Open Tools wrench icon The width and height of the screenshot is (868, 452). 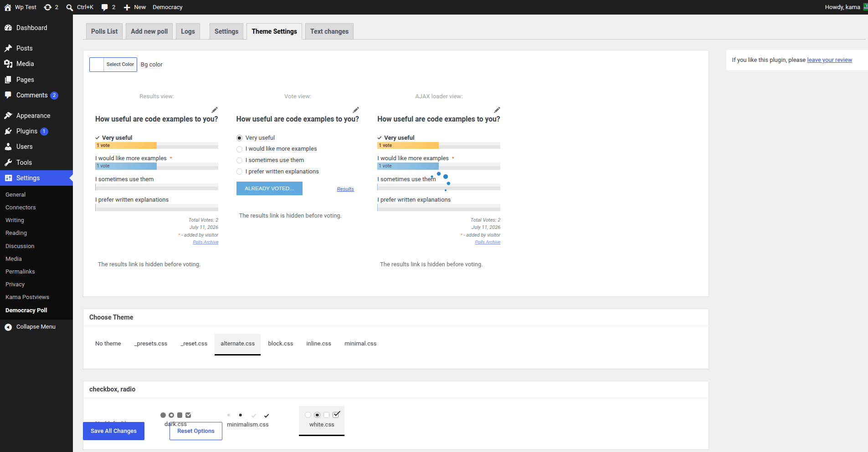click(x=8, y=163)
